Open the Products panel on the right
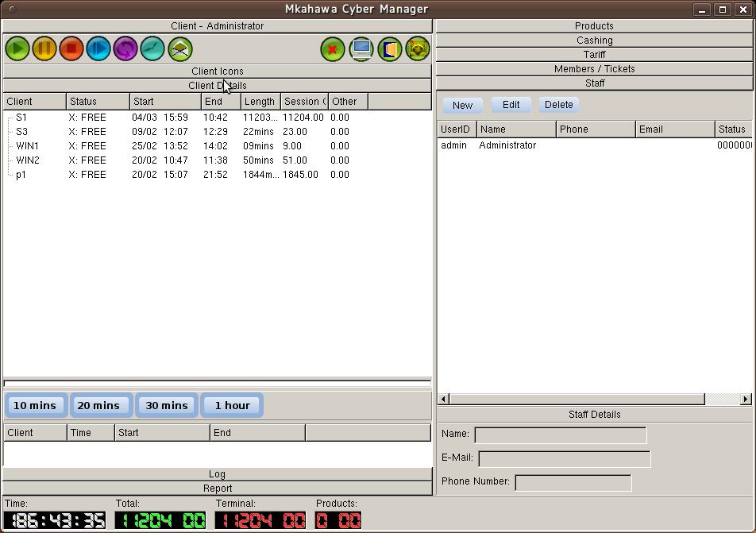The image size is (756, 533). tap(594, 25)
